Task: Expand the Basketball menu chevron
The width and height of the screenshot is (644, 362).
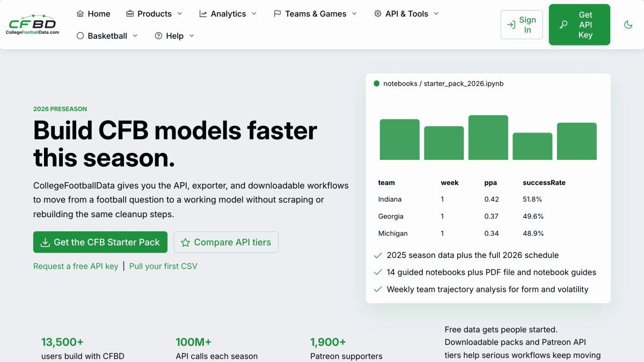Action: tap(135, 35)
